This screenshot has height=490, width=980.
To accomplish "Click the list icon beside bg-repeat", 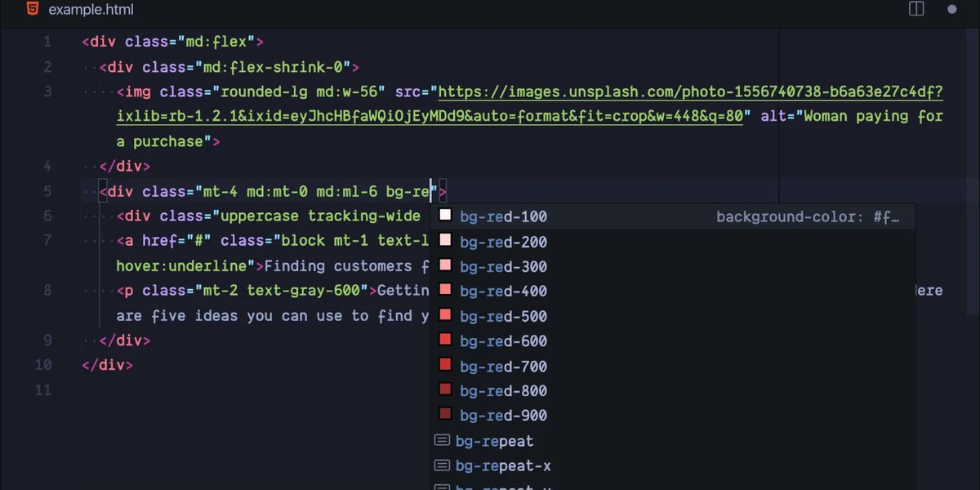I will [x=442, y=439].
